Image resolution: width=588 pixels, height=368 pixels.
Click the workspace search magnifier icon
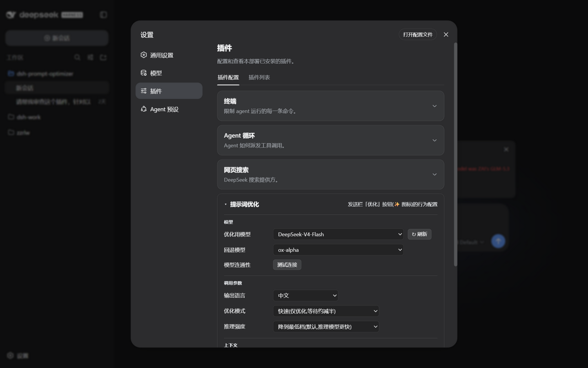pos(77,58)
